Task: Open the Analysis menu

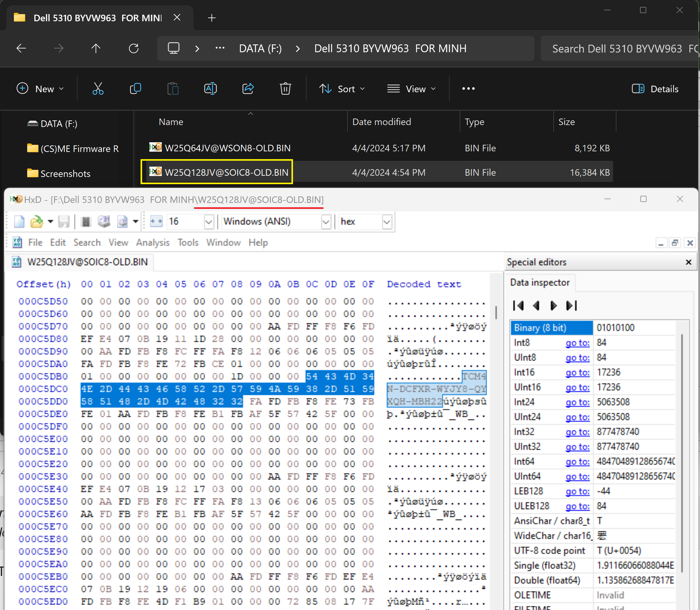Action: 153,242
